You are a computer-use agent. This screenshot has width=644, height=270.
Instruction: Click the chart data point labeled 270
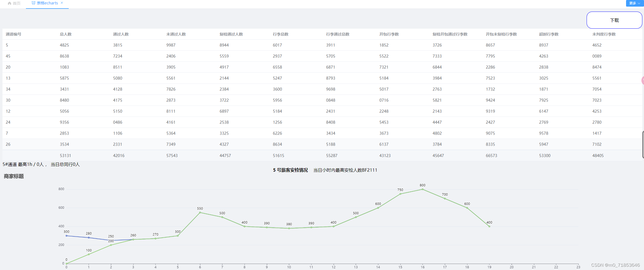click(155, 239)
